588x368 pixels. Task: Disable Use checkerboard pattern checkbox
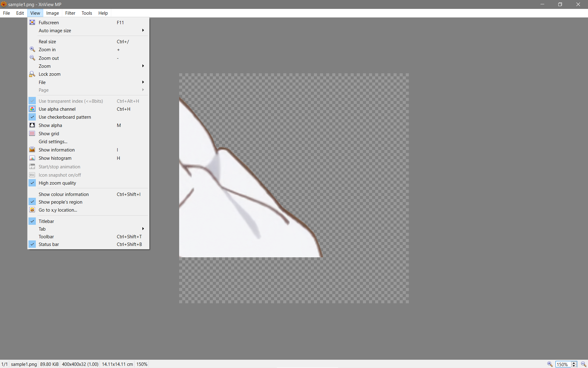click(x=32, y=117)
